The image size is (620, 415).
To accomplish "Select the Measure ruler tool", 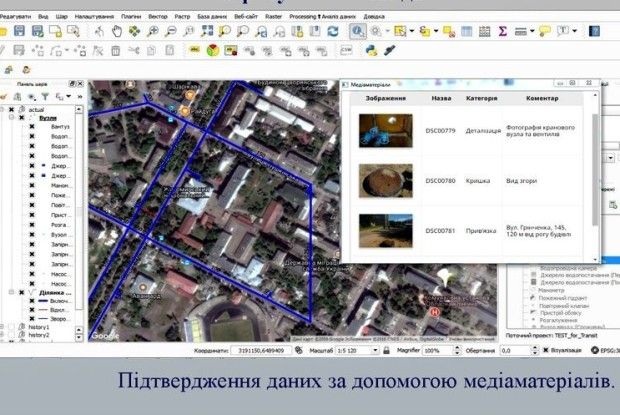I will coord(520,31).
